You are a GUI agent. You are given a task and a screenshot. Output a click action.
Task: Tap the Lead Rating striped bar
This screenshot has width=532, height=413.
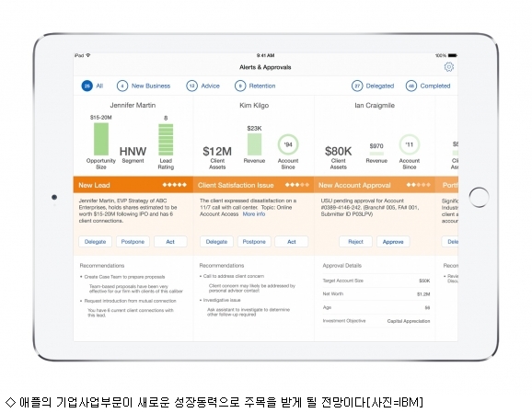[x=166, y=140]
